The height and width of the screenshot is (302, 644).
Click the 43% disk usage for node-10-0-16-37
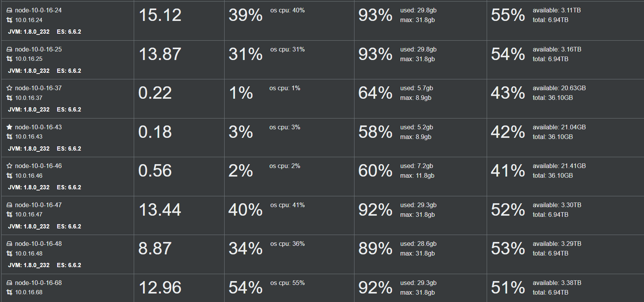[508, 93]
